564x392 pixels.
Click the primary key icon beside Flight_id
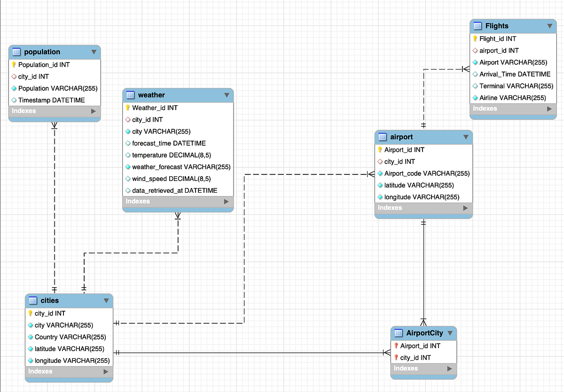tap(474, 39)
